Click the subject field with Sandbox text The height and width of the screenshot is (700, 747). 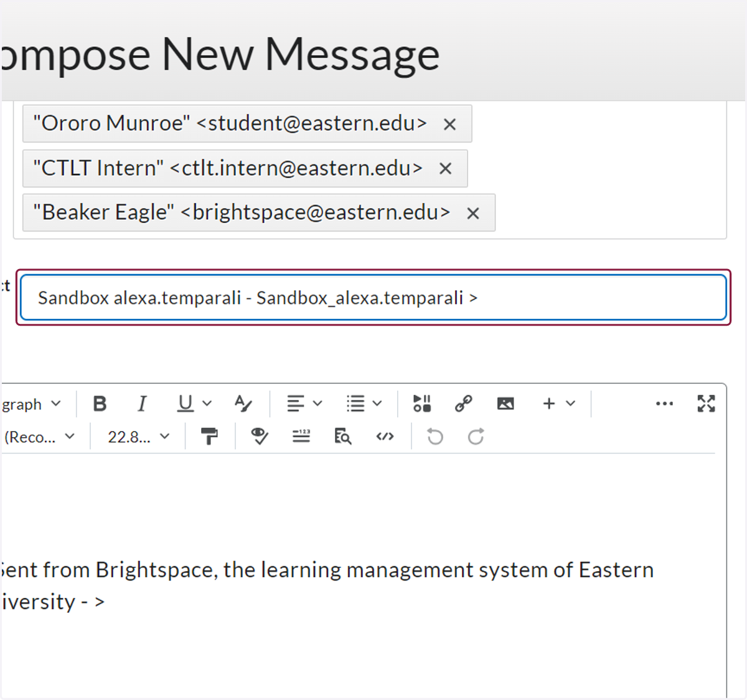tap(374, 298)
